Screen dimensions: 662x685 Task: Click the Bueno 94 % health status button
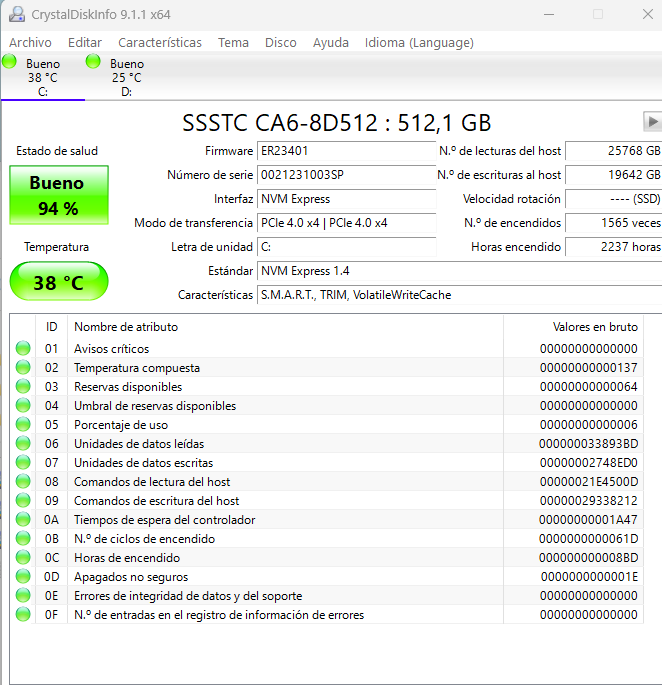coord(57,195)
